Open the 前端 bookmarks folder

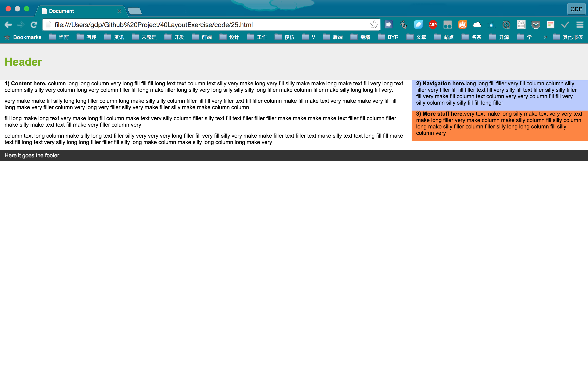(x=202, y=37)
